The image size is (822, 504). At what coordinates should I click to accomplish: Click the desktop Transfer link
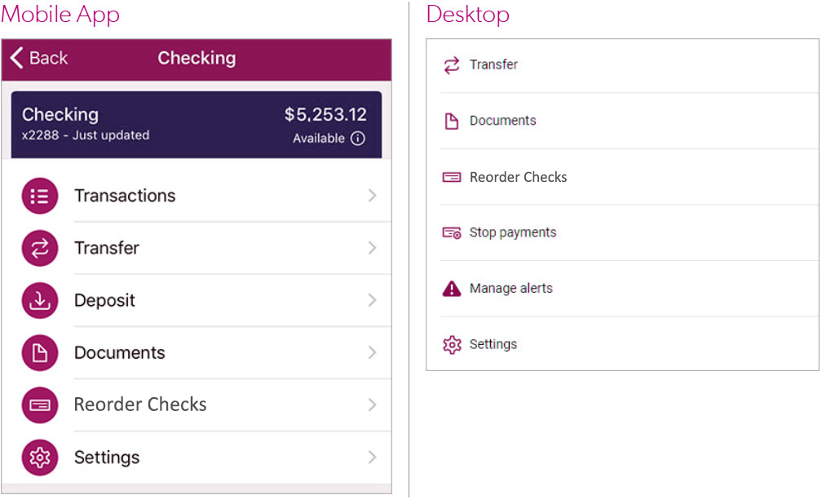[x=493, y=64]
